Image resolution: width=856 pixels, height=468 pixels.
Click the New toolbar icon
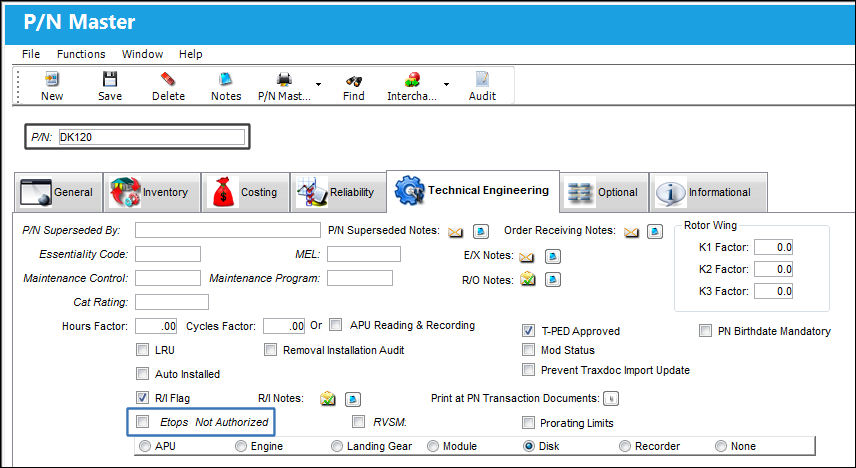coord(52,79)
